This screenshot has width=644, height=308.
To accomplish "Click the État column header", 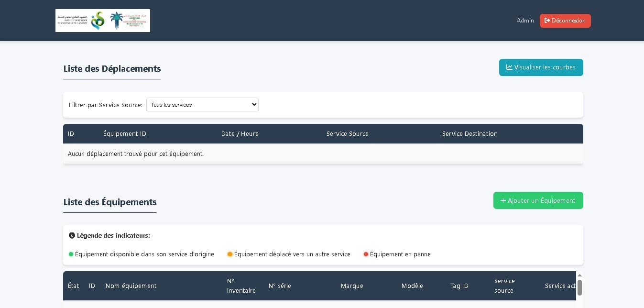I will (x=74, y=286).
